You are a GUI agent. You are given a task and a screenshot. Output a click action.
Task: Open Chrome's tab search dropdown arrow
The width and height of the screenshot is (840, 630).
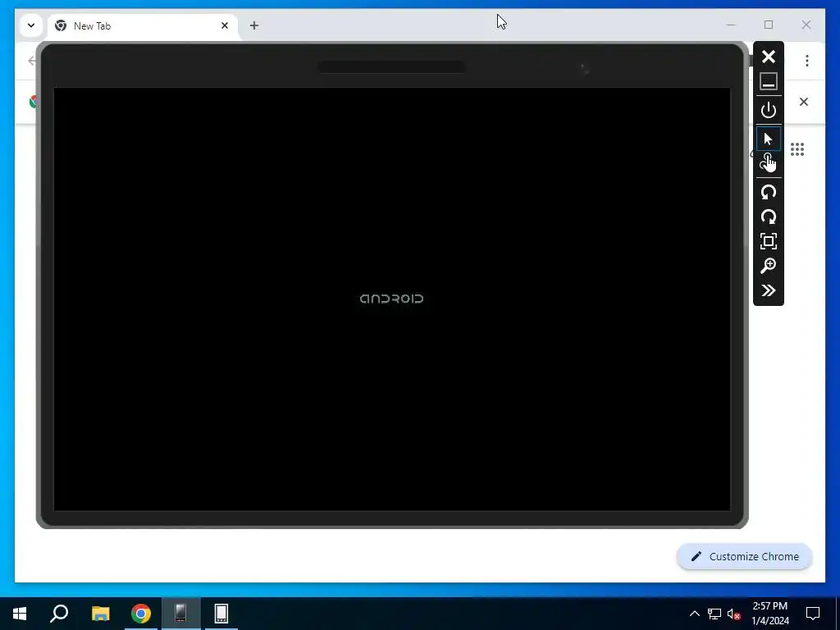click(x=31, y=25)
